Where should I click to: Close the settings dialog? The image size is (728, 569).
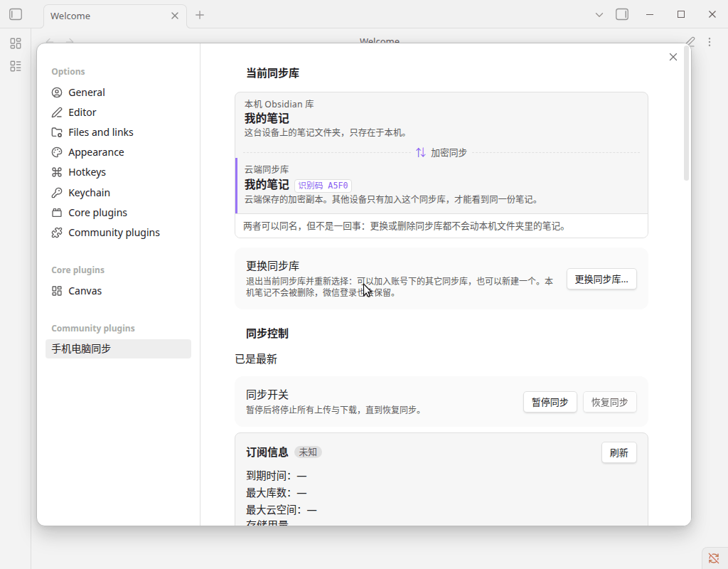(x=673, y=57)
